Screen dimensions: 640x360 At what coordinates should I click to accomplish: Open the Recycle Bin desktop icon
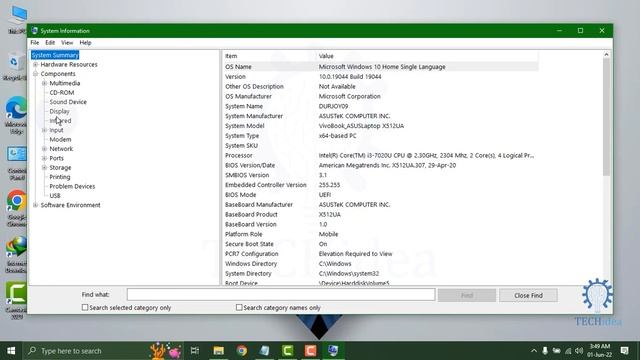tap(15, 66)
